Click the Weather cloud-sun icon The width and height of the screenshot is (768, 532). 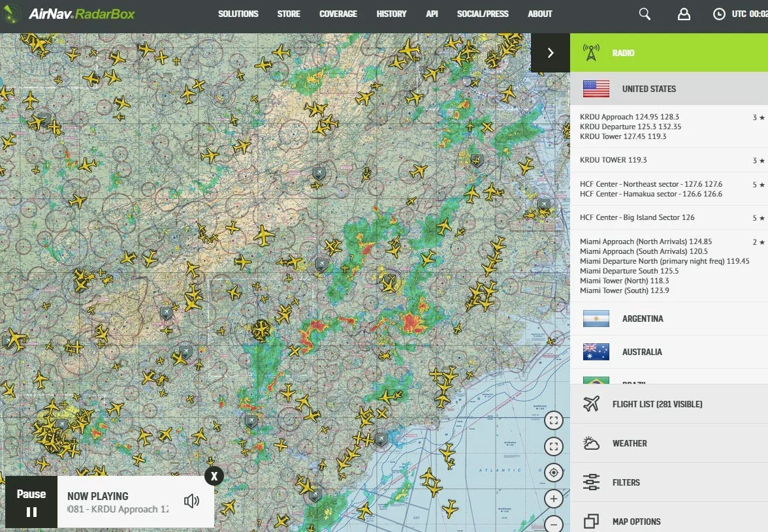[x=591, y=443]
